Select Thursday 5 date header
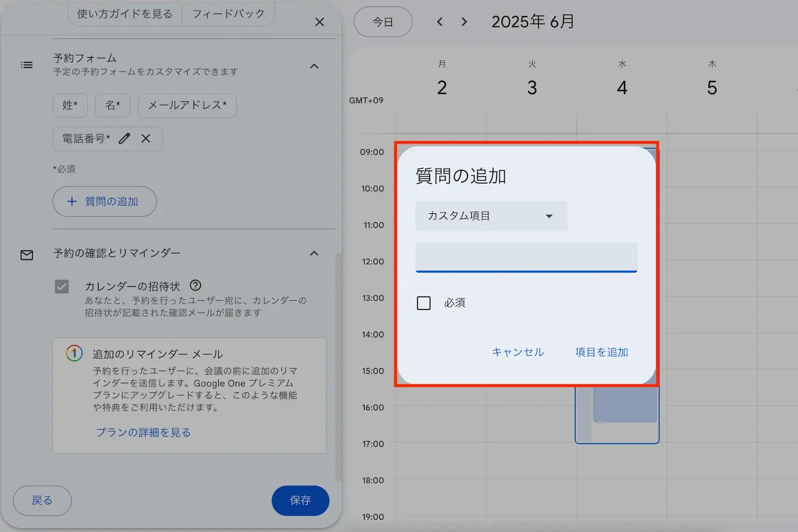This screenshot has width=798, height=532. [x=712, y=87]
